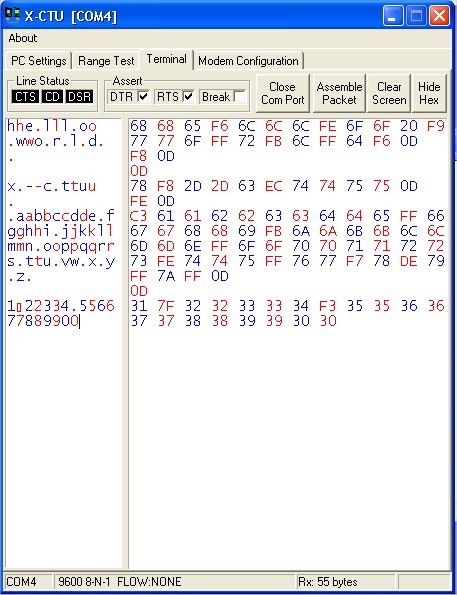
Task: Hide the hex view pane
Action: [429, 93]
